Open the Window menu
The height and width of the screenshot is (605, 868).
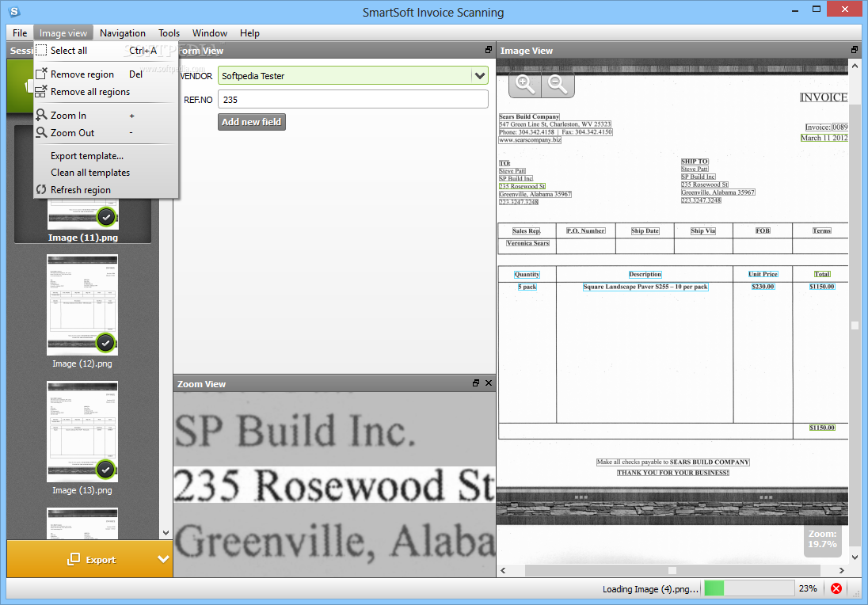(x=210, y=32)
